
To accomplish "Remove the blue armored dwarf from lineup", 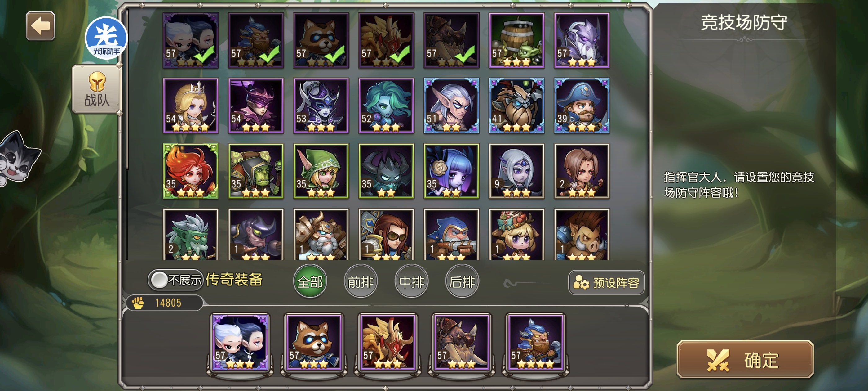I will (x=535, y=342).
